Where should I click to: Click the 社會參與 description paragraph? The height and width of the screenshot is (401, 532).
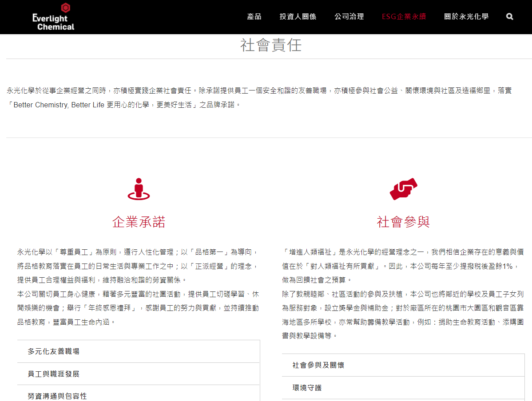click(403, 294)
